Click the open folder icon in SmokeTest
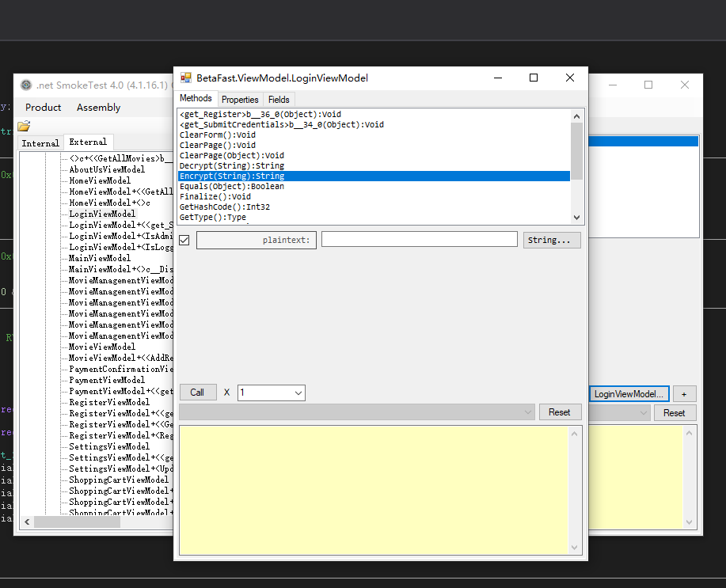 [24, 126]
